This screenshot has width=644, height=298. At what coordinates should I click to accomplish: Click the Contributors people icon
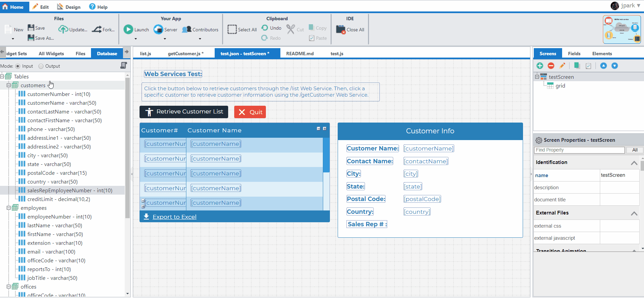[187, 29]
